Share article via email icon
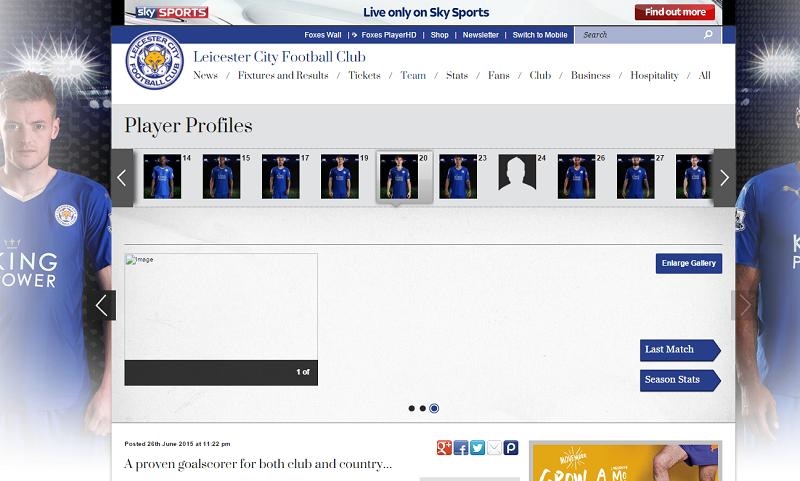Screen dimensions: 800x481 pos(494,448)
